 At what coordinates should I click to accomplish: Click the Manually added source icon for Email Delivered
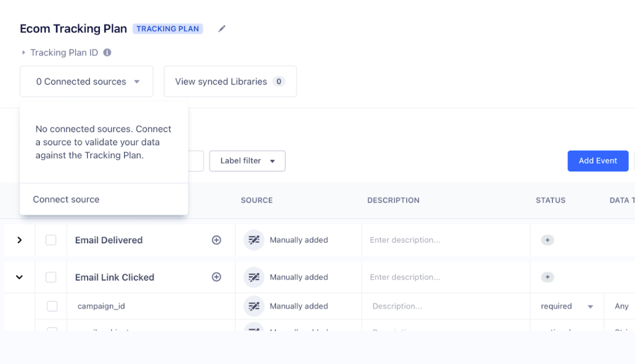254,240
